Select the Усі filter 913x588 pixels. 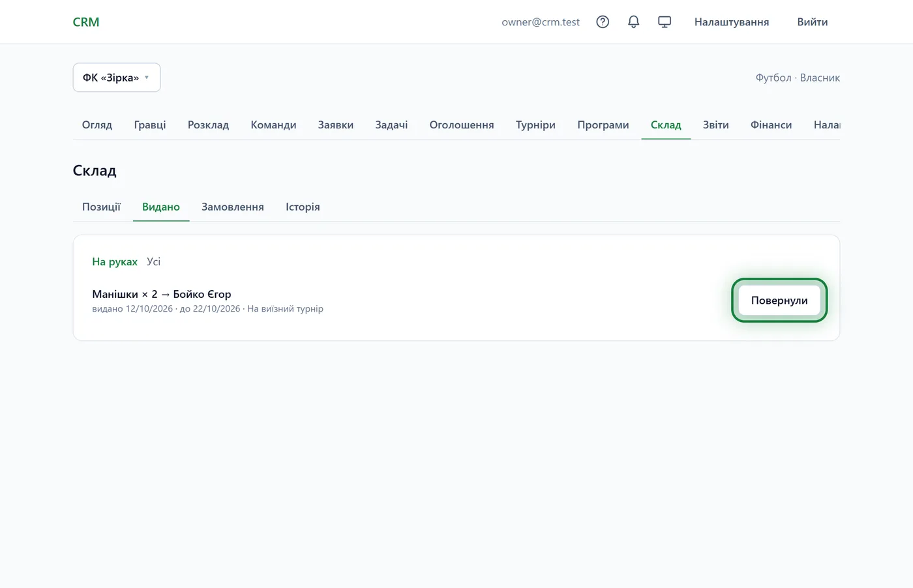click(153, 261)
